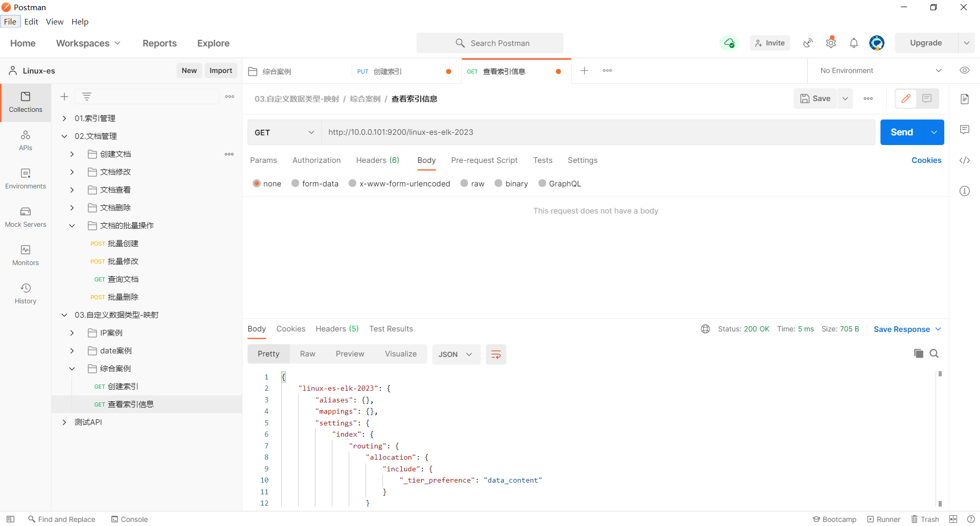Open the Environments panel
Viewport: 980px width, 526px height.
[25, 179]
